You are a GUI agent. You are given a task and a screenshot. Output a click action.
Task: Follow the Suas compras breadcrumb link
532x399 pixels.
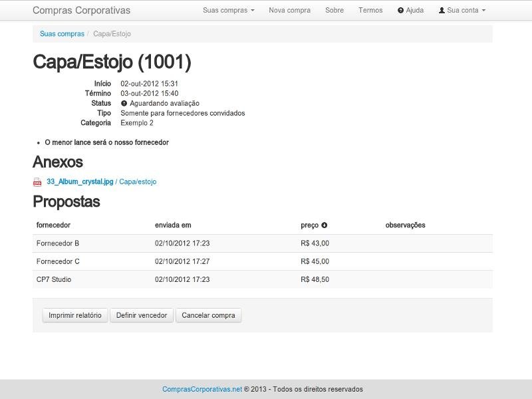(62, 34)
